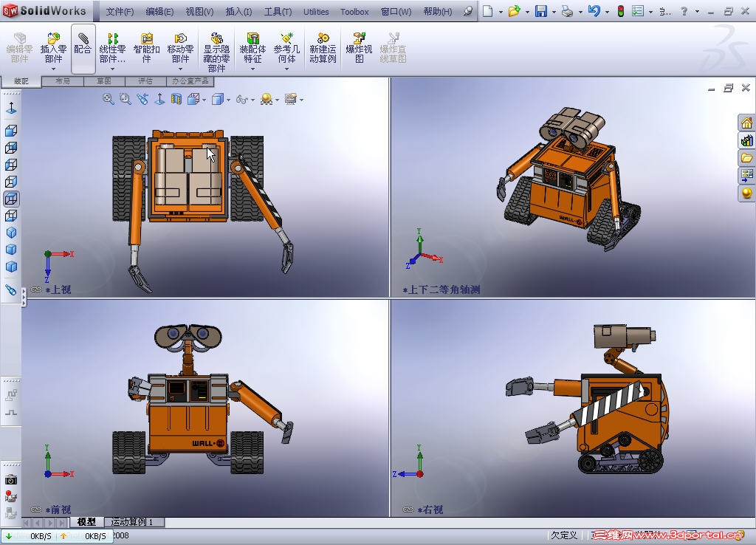Open SolidWorks Resources home icon in task pane
The height and width of the screenshot is (545, 756).
747,123
